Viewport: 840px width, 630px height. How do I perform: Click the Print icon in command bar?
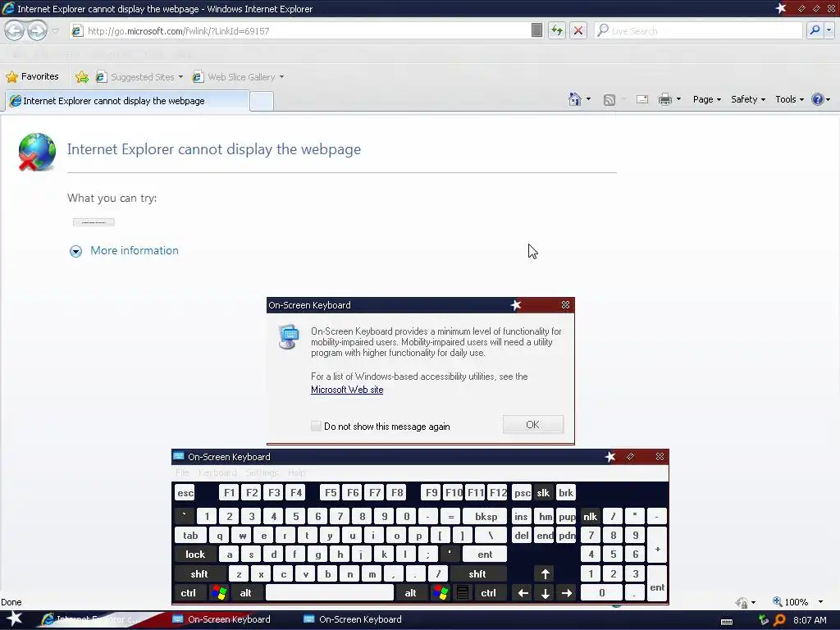(664, 99)
